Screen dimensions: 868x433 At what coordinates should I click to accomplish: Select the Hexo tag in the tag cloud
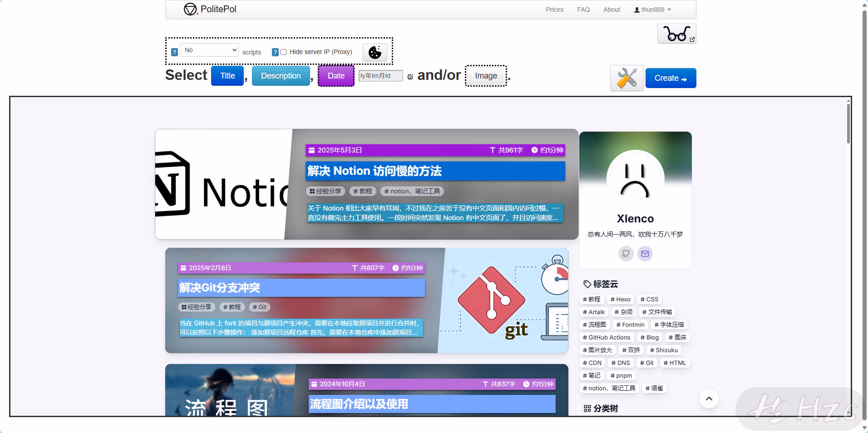(x=620, y=300)
